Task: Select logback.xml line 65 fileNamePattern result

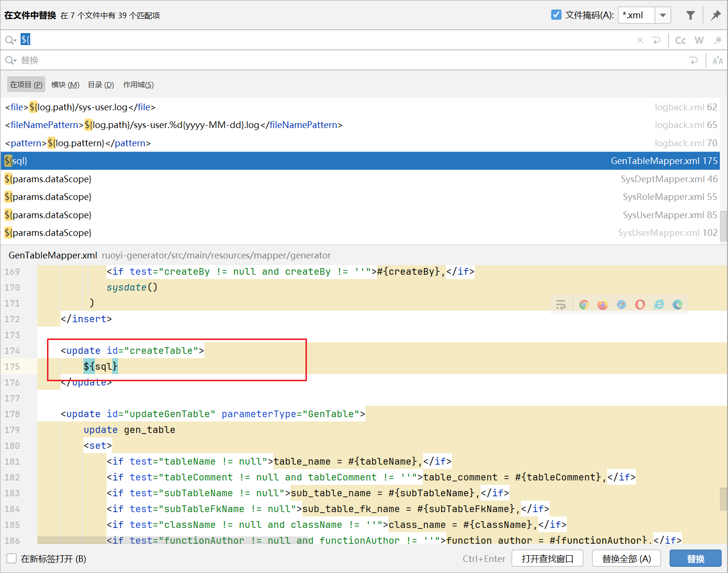Action: coord(360,125)
